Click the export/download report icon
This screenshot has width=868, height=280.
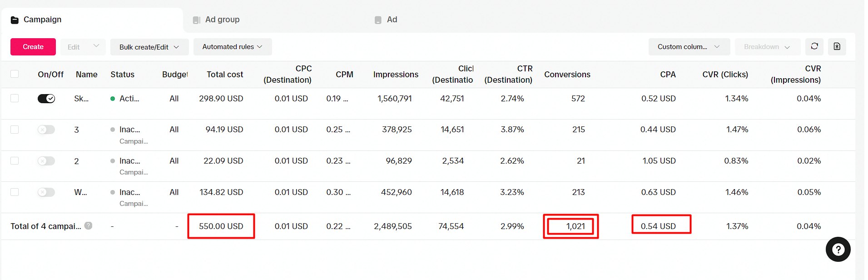(837, 46)
